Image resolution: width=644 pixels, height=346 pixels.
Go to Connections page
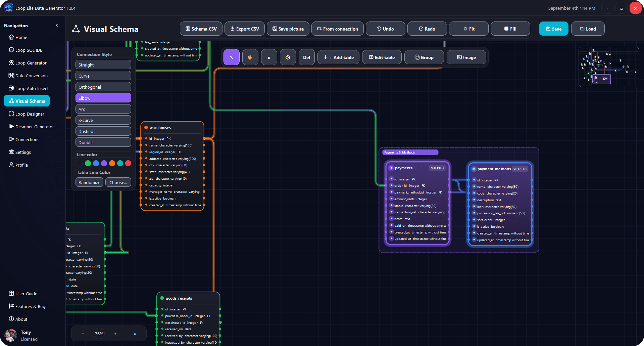[24, 139]
